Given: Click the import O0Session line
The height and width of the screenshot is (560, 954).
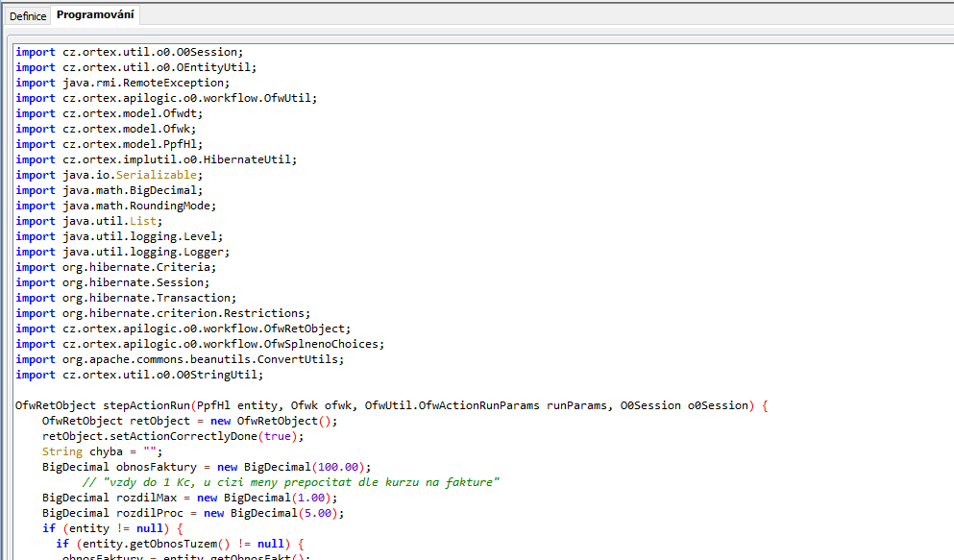Looking at the screenshot, I should coord(130,52).
